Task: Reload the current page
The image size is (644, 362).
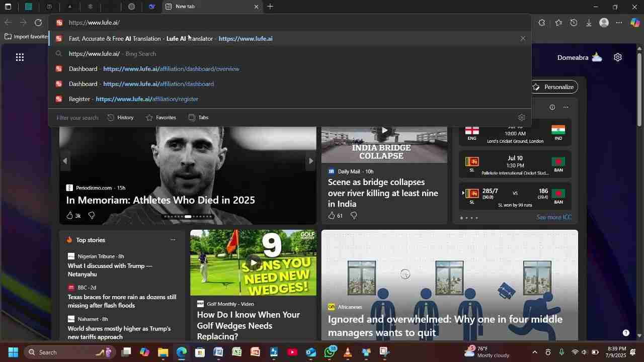Action: pos(38,23)
